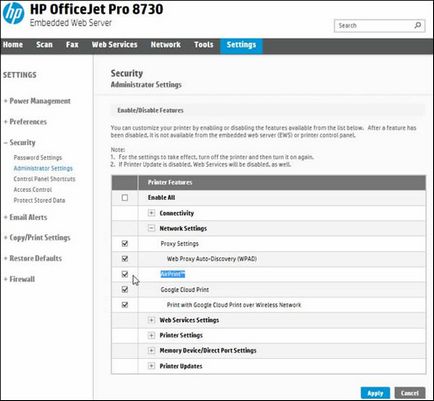This screenshot has height=401, width=434.
Task: Click the search magnifier icon
Action: pyautogui.click(x=417, y=25)
